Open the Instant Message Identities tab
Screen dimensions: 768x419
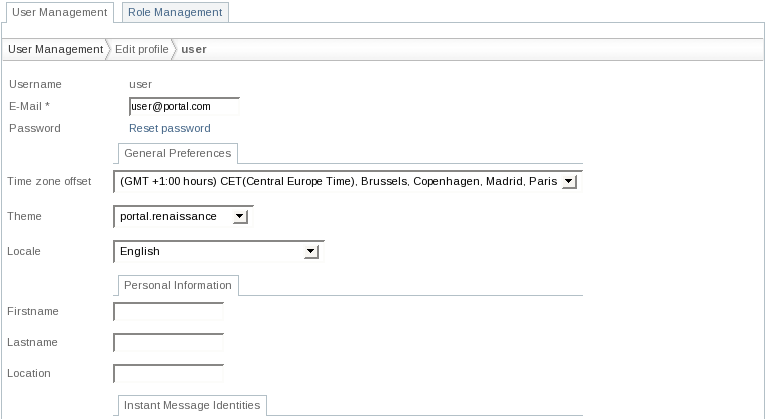point(192,405)
